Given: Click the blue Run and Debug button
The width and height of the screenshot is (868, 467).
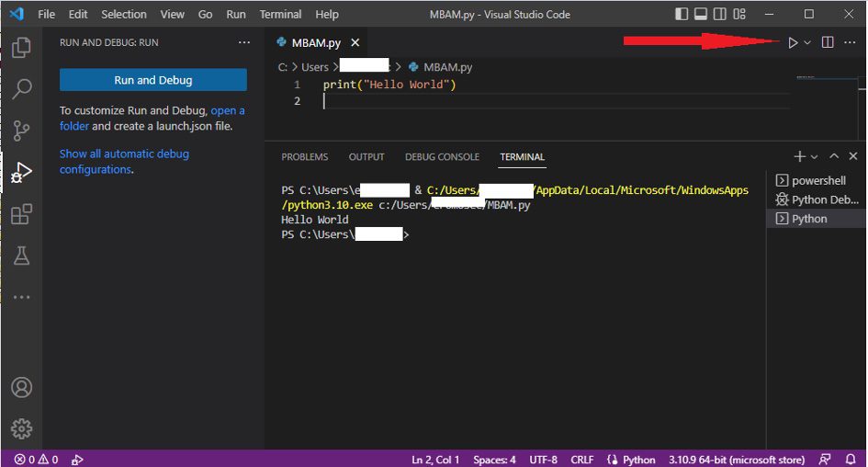Looking at the screenshot, I should tap(153, 80).
